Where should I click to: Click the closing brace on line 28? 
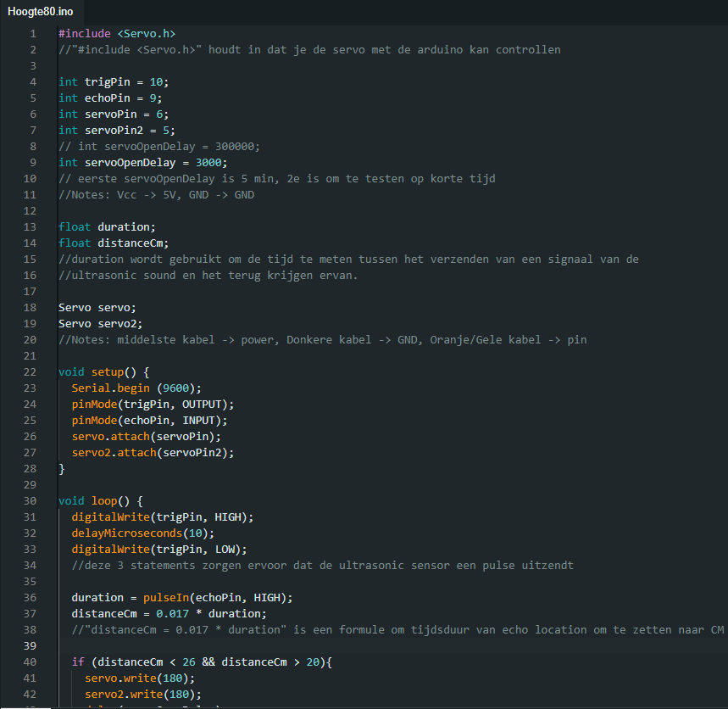[60, 468]
